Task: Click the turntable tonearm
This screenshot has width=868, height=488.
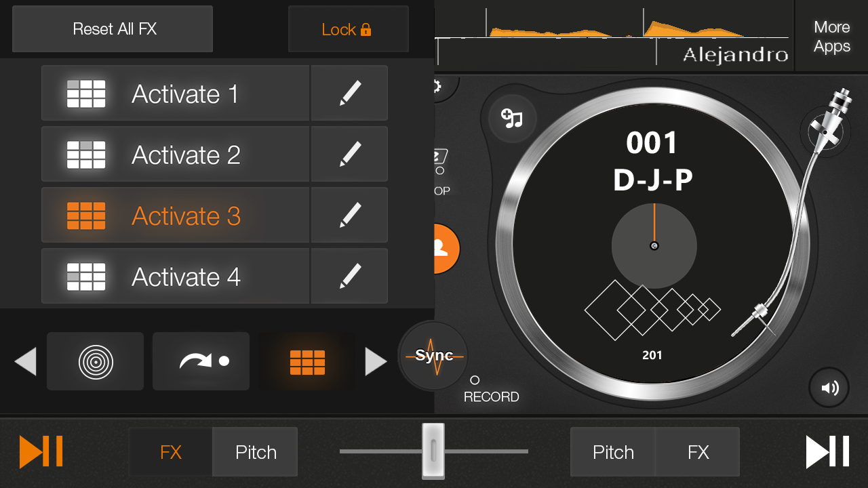Action: click(800, 210)
